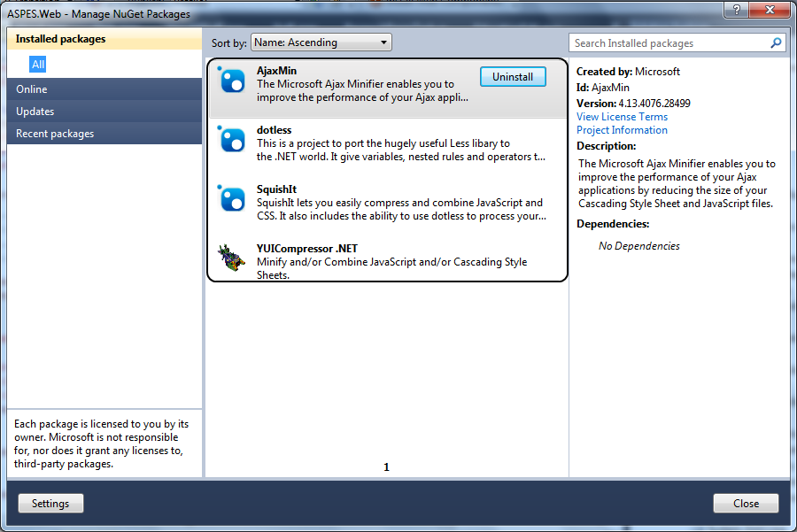Open the Updates section
The width and height of the screenshot is (797, 532).
point(104,112)
